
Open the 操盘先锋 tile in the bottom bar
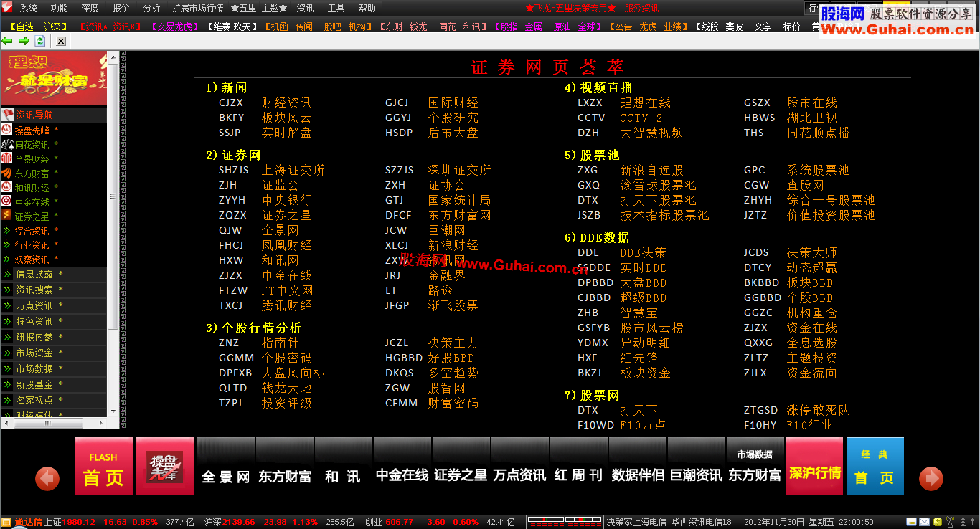(x=165, y=466)
